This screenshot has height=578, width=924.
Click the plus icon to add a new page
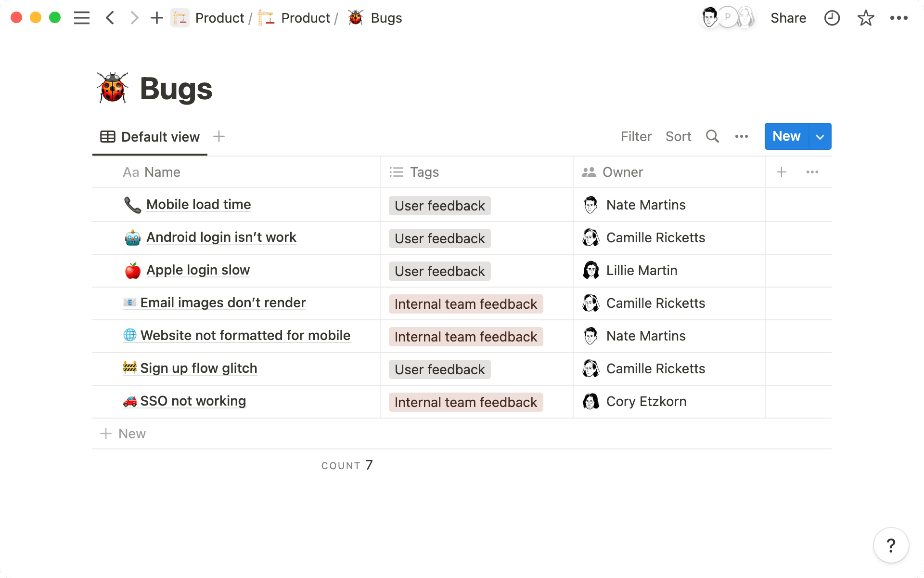tap(156, 18)
